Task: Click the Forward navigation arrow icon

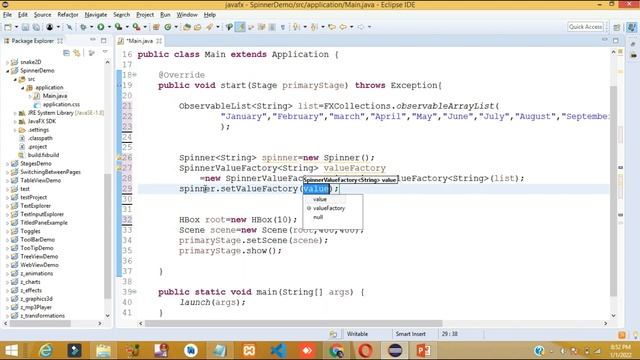Action: pyautogui.click(x=361, y=27)
